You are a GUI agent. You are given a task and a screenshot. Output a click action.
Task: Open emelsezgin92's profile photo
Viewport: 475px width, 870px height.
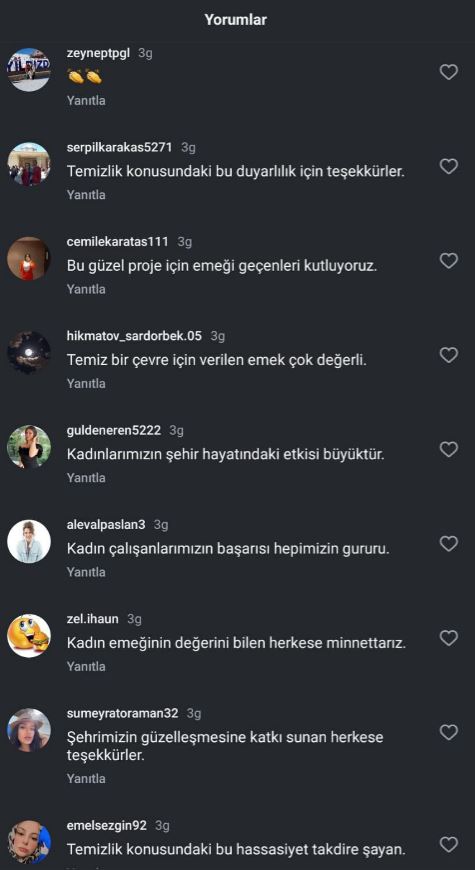click(x=29, y=842)
